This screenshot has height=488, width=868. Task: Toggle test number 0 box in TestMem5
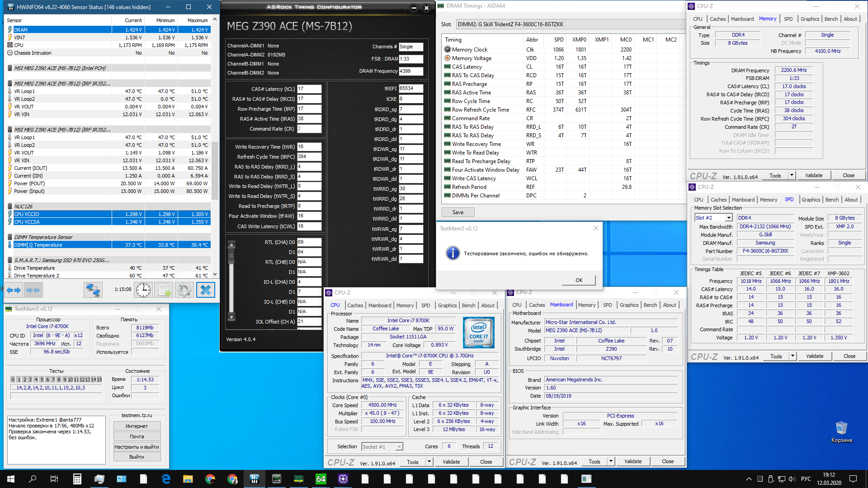pos(13,380)
